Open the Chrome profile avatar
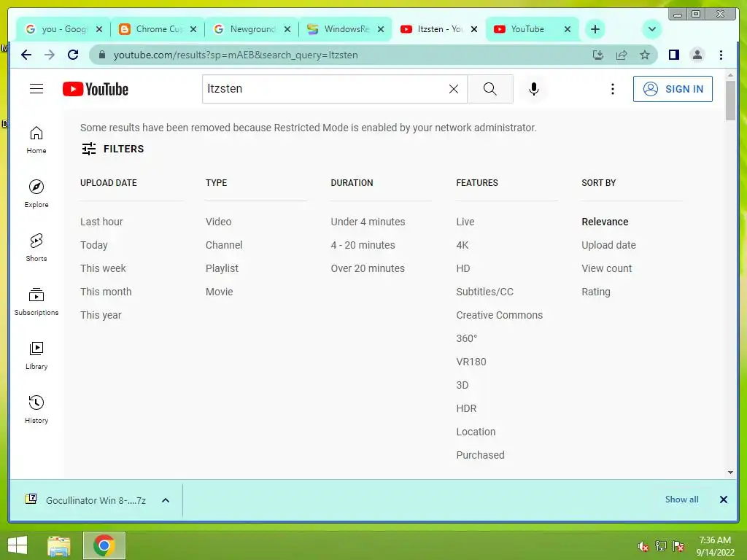 pyautogui.click(x=697, y=55)
